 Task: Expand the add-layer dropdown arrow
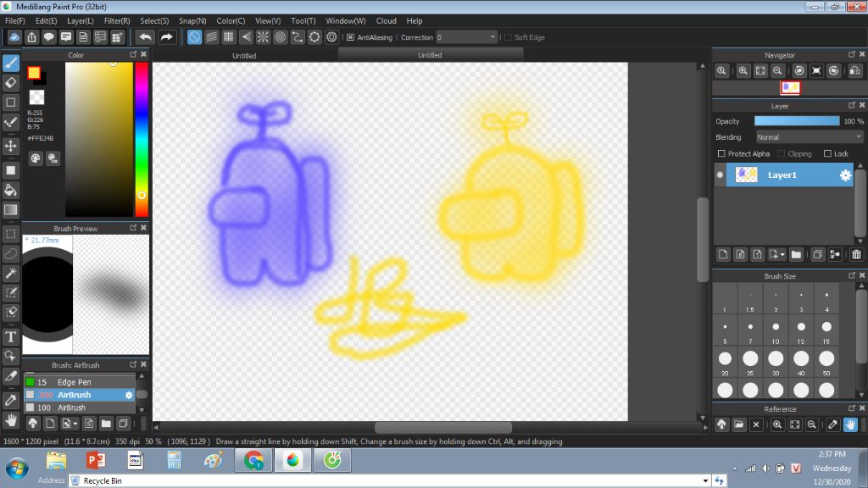point(782,255)
